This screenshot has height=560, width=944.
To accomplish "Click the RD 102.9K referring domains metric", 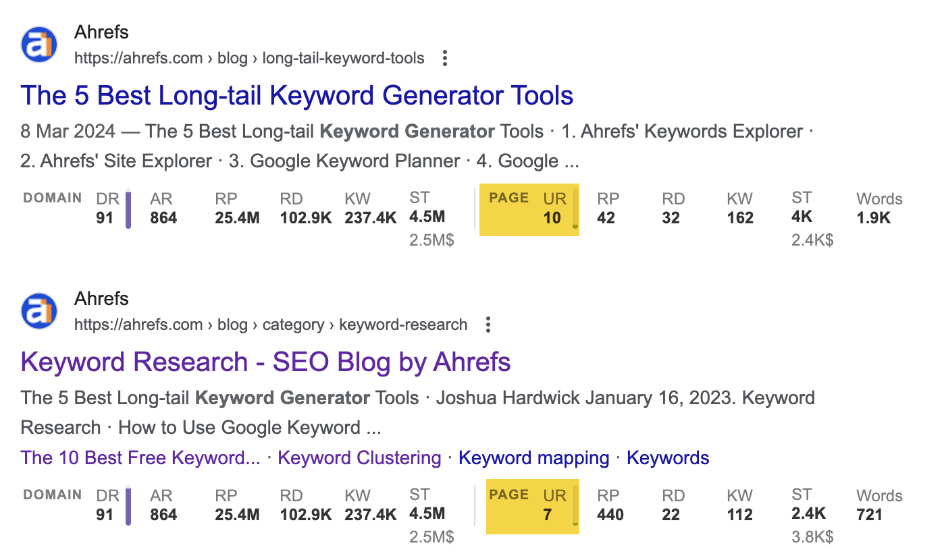I will (x=305, y=208).
